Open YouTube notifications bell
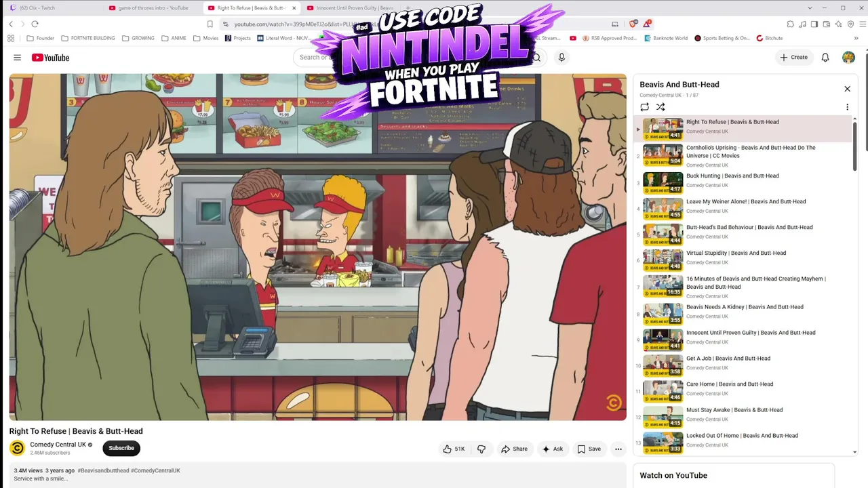Viewport: 868px width, 488px height. click(x=825, y=58)
